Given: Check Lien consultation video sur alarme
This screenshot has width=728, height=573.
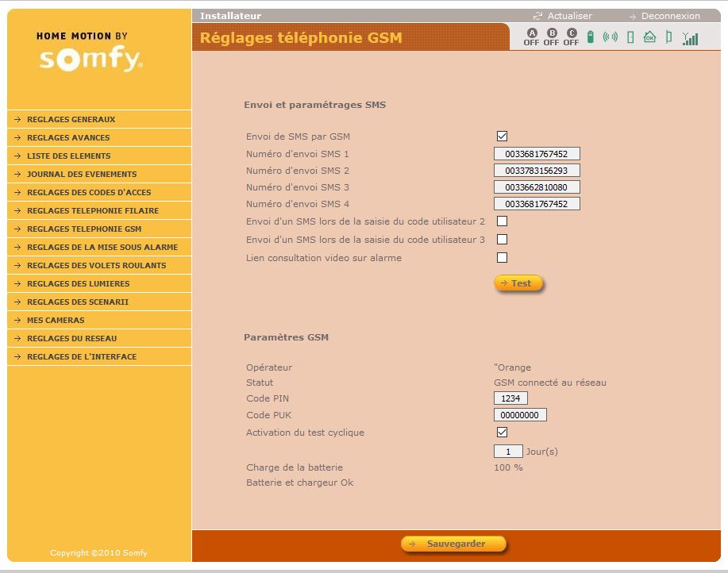Looking at the screenshot, I should tap(502, 257).
